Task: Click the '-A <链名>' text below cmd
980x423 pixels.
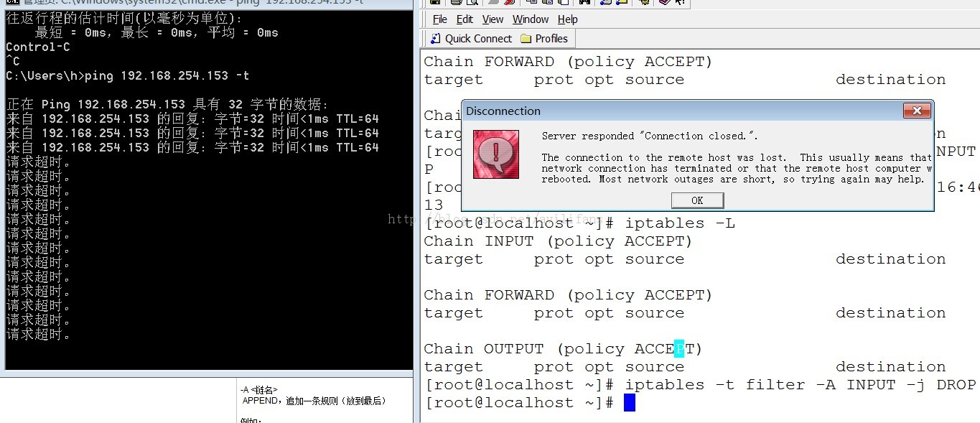Action: pos(259,390)
